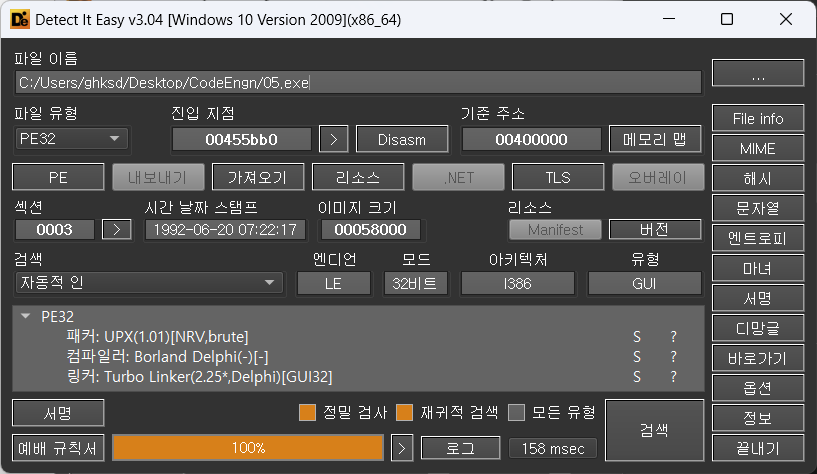Click the question mark on the Turbo Linker row
The image size is (817, 474).
(x=673, y=377)
